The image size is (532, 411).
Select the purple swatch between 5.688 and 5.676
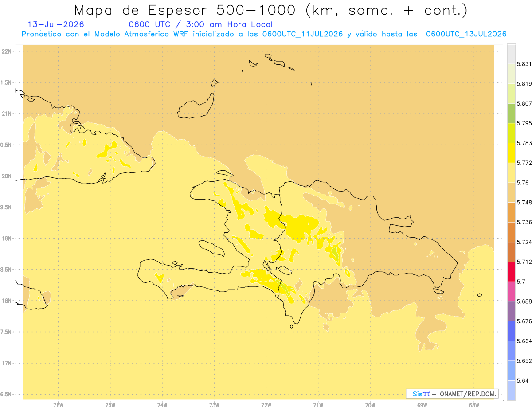[511, 311]
